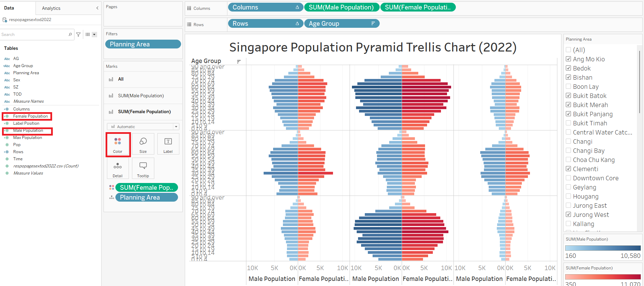Click the SUM(Male Population) blue color legend gradient
Viewport: 644px width, 286px height.
click(603, 248)
